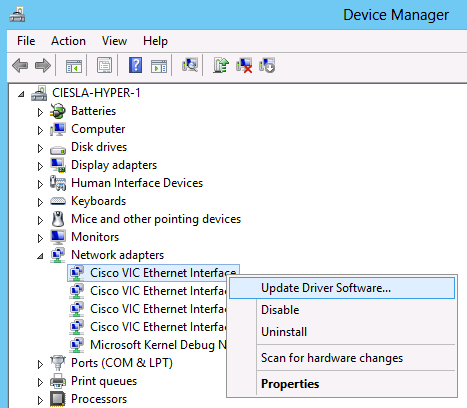Click the blue Help question mark icon
Viewport: 467px width, 408px height.
pyautogui.click(x=136, y=65)
